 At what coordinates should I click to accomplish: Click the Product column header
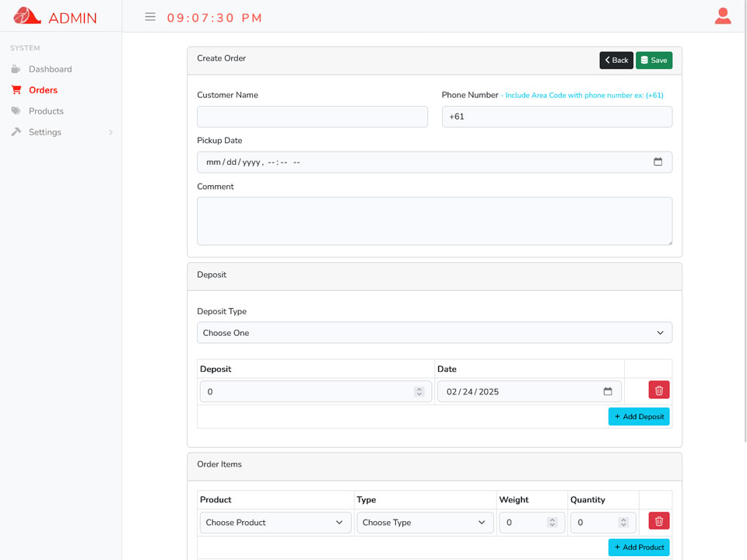pos(216,499)
